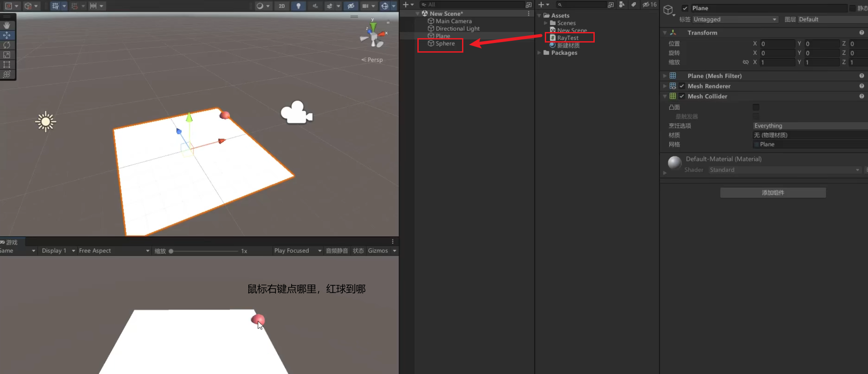Toggle scene effects (skybox/fog) icon
Image resolution: width=868 pixels, height=374 pixels.
coord(329,6)
